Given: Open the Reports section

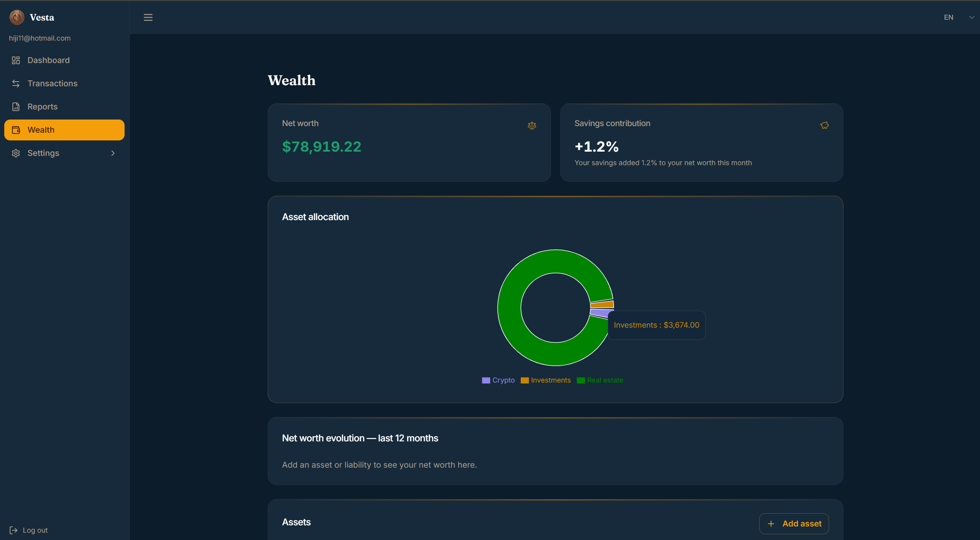Looking at the screenshot, I should 64,107.
